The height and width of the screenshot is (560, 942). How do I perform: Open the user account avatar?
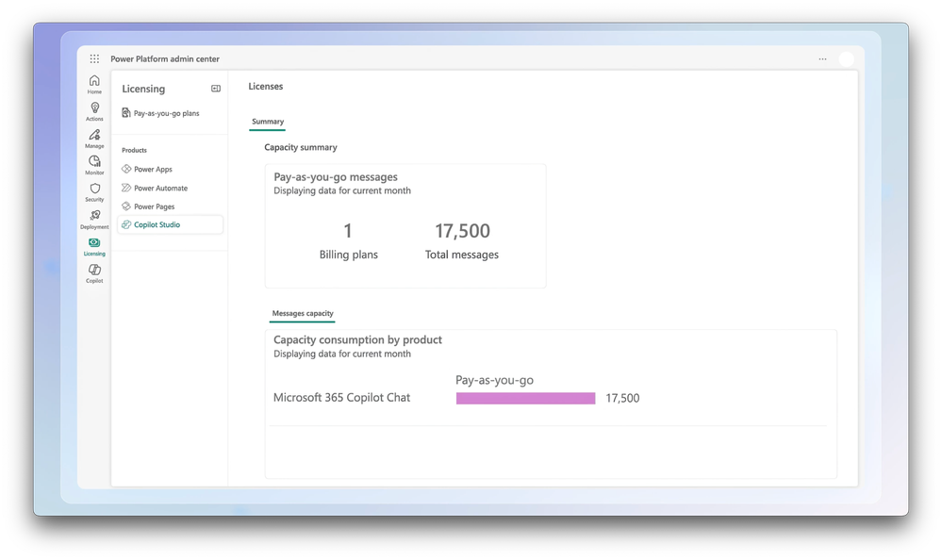click(847, 58)
